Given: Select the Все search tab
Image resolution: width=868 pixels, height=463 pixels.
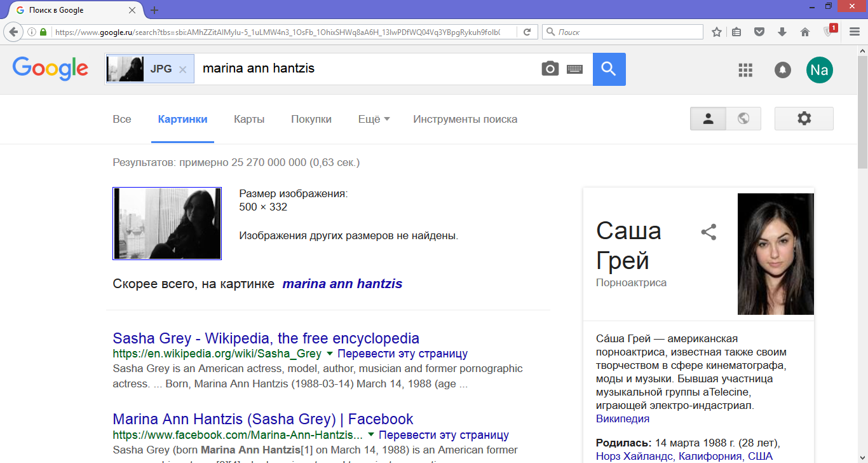Looking at the screenshot, I should (x=122, y=119).
